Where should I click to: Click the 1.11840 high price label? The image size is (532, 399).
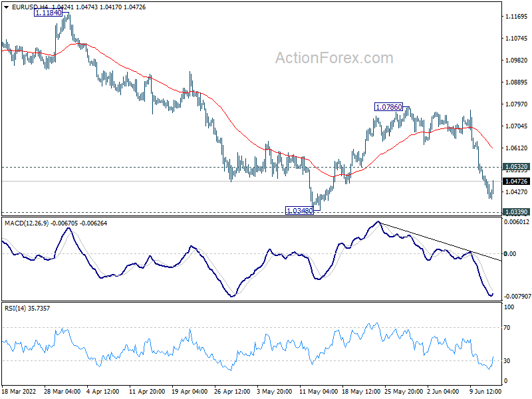[49, 13]
